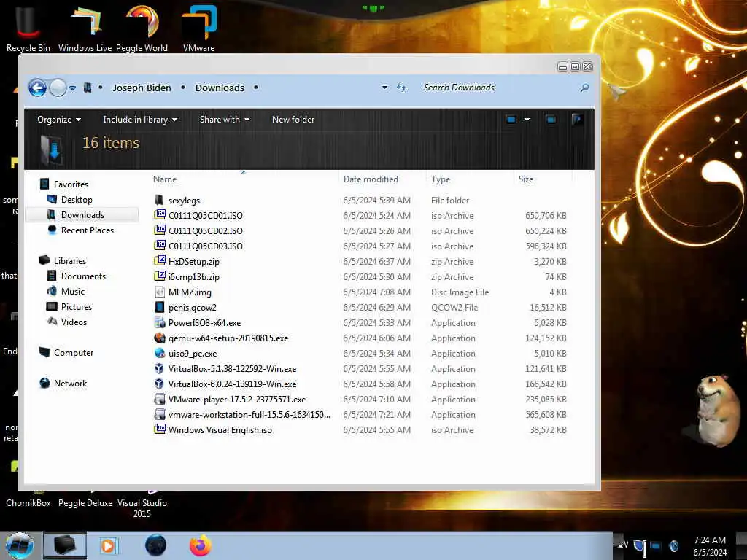Open the recent locations dropdown arrow
The image size is (747, 560).
[x=72, y=88]
